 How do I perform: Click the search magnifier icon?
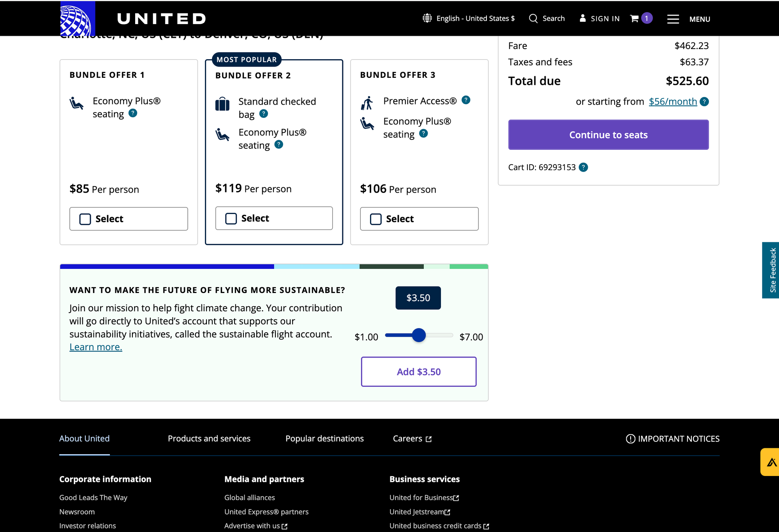click(x=533, y=18)
